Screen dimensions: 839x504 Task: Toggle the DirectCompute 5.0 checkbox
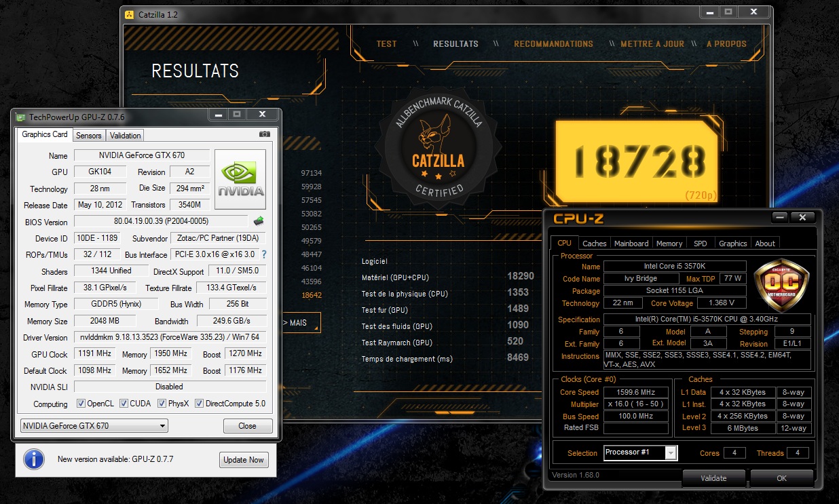coord(200,404)
